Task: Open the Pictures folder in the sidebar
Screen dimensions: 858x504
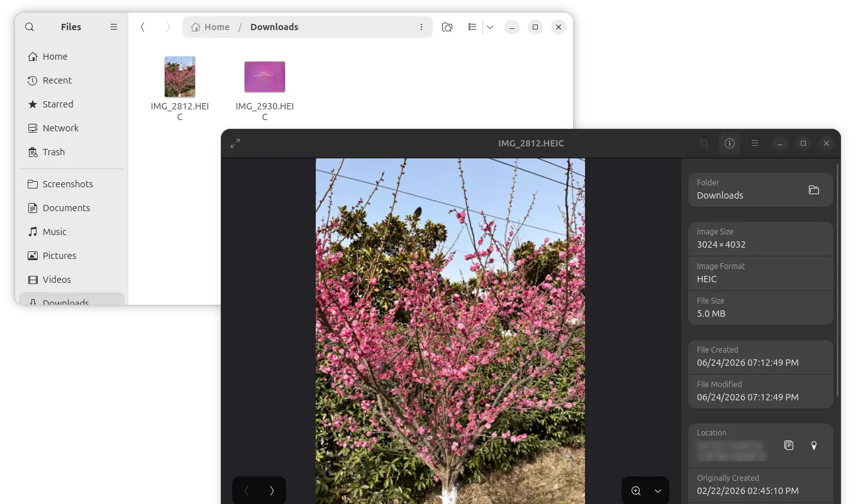Action: (72, 256)
